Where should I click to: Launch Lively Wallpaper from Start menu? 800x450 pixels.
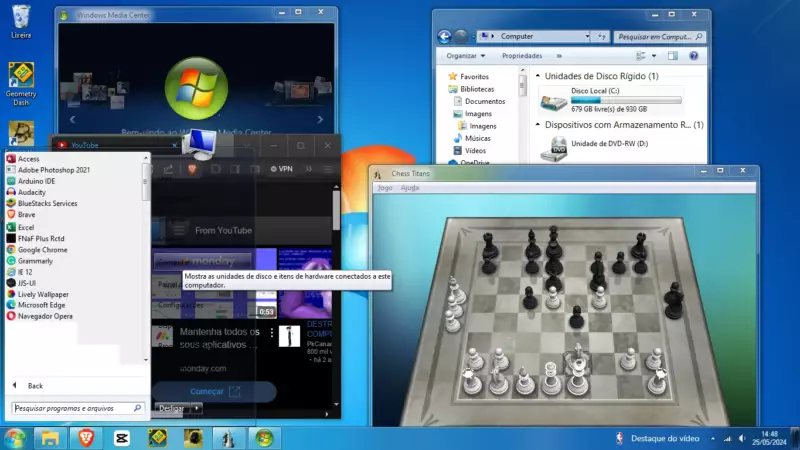43,294
